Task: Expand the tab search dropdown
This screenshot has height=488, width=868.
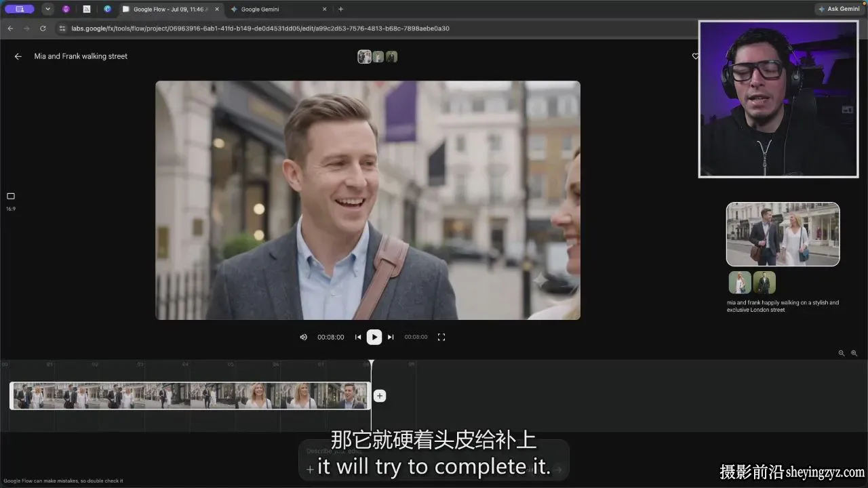Action: pyautogui.click(x=47, y=9)
